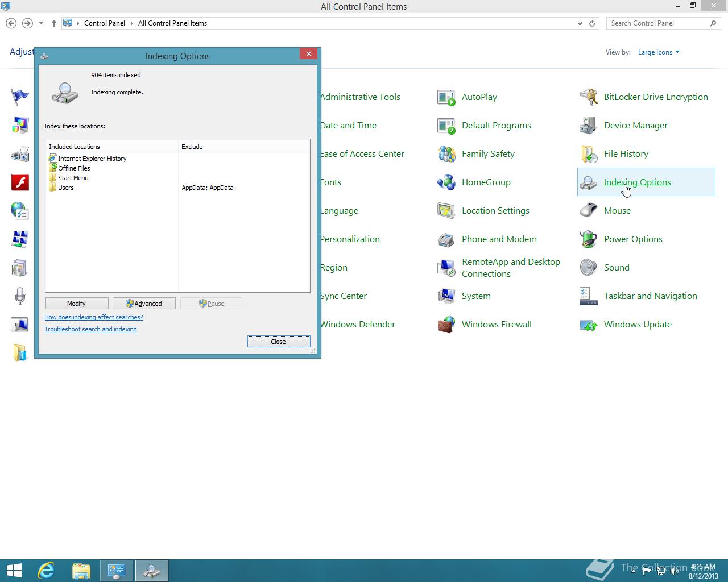The image size is (728, 582).
Task: Open the Mouse icon
Action: click(589, 211)
